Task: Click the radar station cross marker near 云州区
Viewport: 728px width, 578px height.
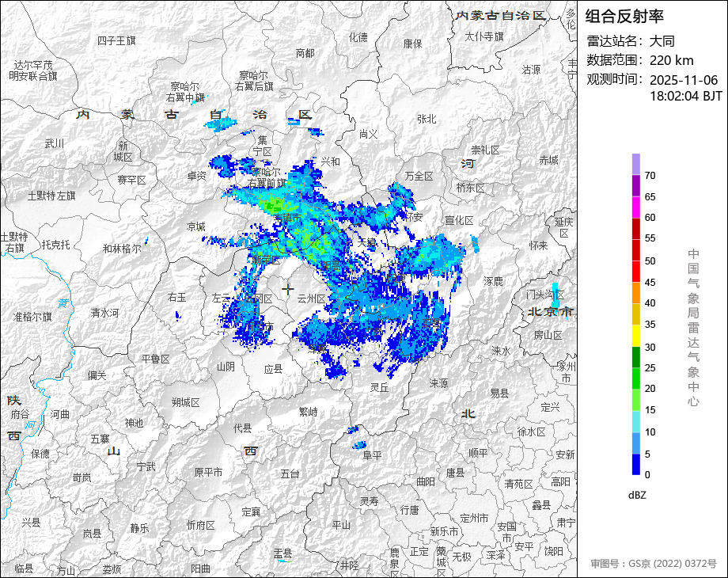Action: [287, 289]
